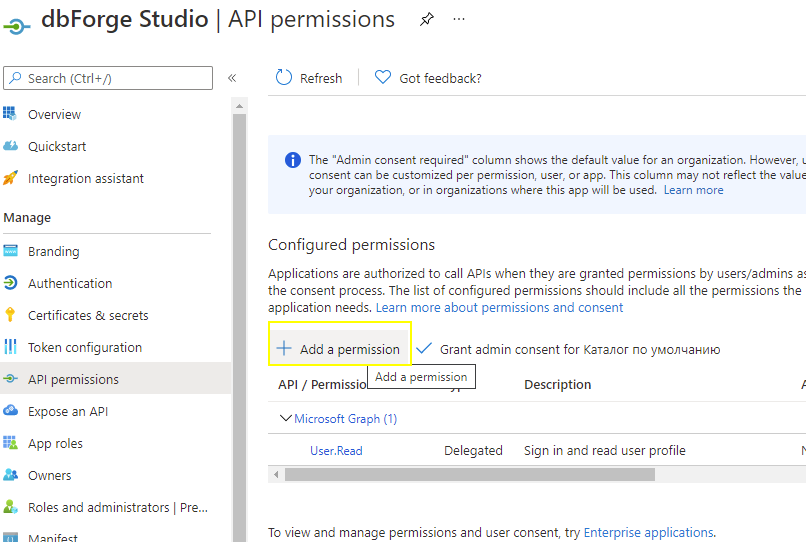Click the Refresh button label
This screenshot has width=806, height=542.
(321, 78)
